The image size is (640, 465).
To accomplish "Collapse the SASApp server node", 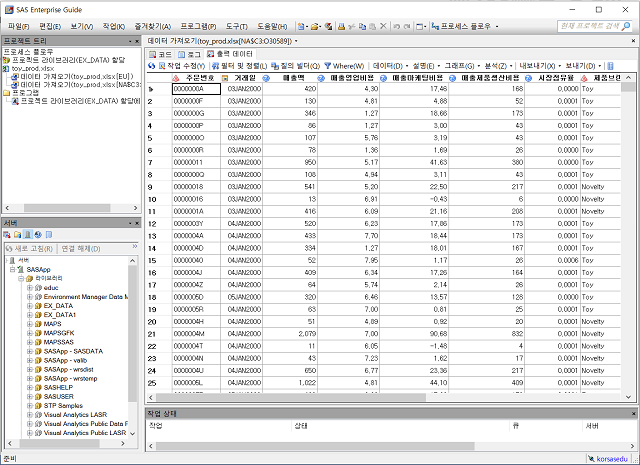I will [x=13, y=269].
